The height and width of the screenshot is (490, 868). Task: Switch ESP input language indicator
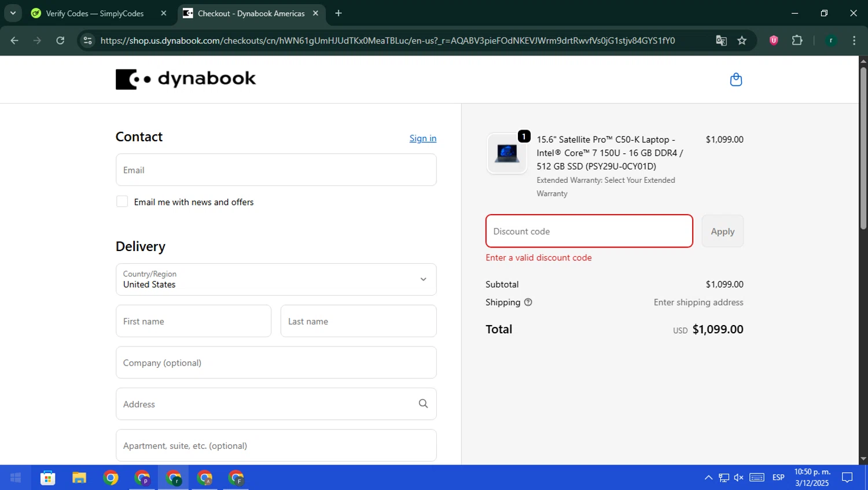coord(778,478)
